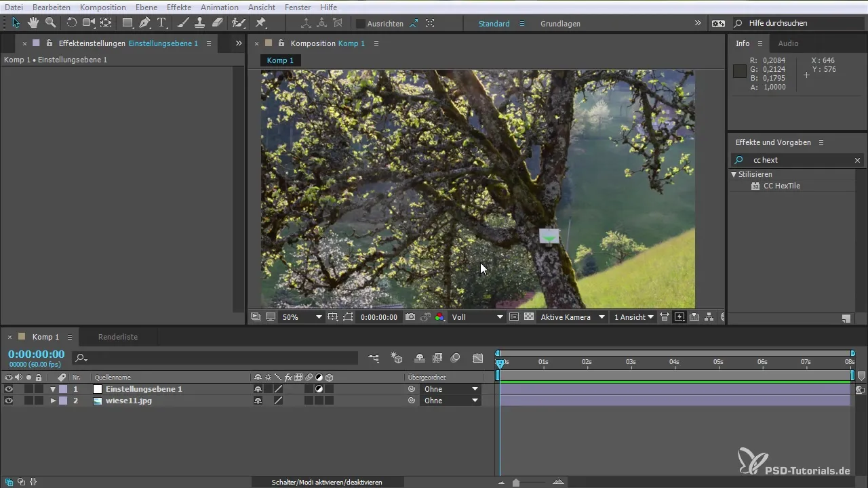
Task: Clear the effects search field
Action: tap(857, 160)
